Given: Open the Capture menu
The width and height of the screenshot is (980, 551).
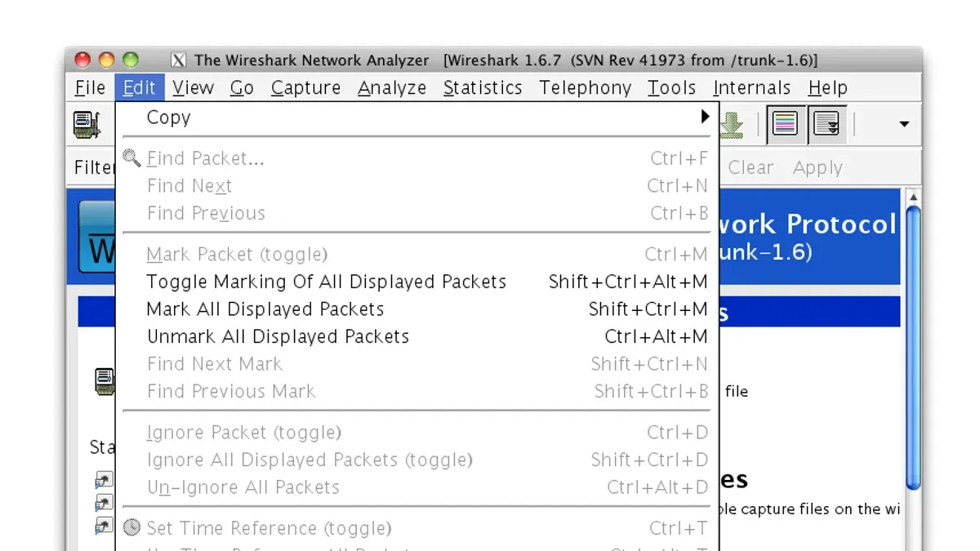Looking at the screenshot, I should pyautogui.click(x=305, y=87).
